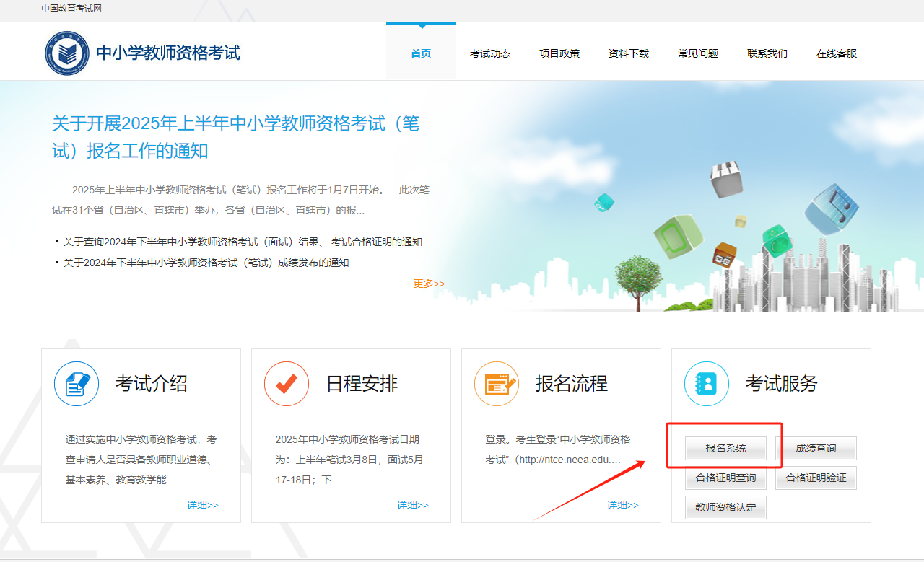The image size is (924, 562).
Task: Open the 首页 navigation tab
Action: (421, 53)
